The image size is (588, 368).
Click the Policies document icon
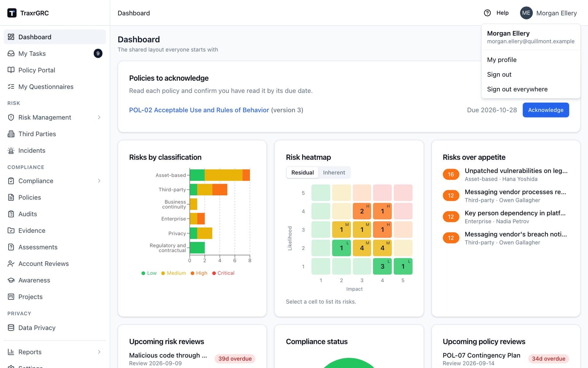[11, 197]
